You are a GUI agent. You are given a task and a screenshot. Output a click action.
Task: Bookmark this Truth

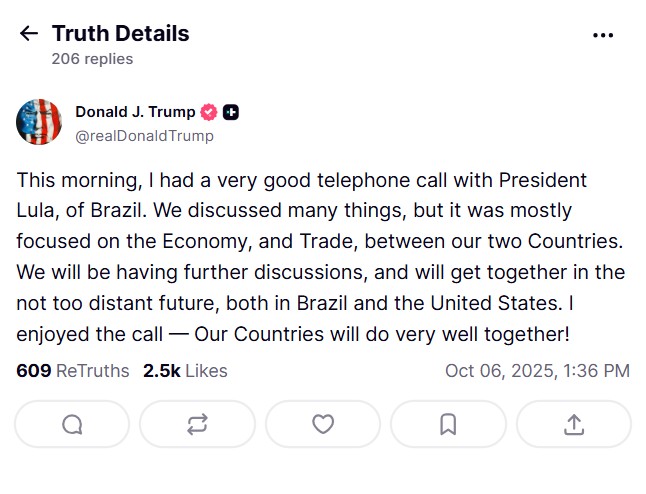[448, 424]
